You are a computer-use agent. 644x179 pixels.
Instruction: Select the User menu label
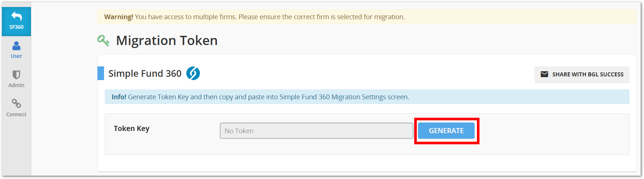16,56
